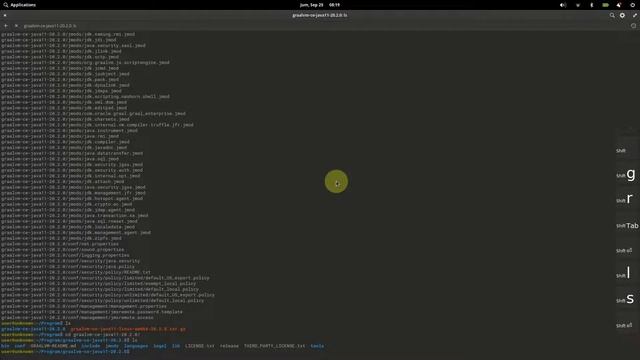
Task: Open the Applications menu
Action: click(x=20, y=5)
